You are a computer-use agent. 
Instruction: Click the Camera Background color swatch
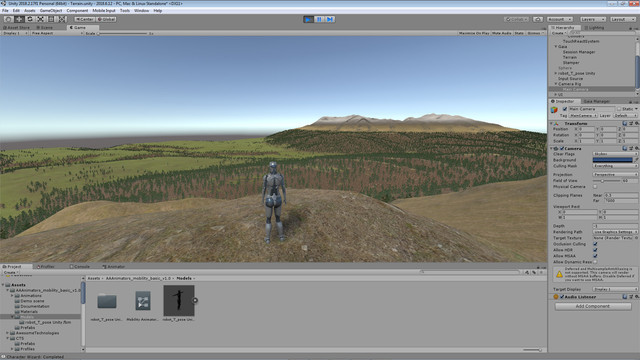[x=612, y=160]
